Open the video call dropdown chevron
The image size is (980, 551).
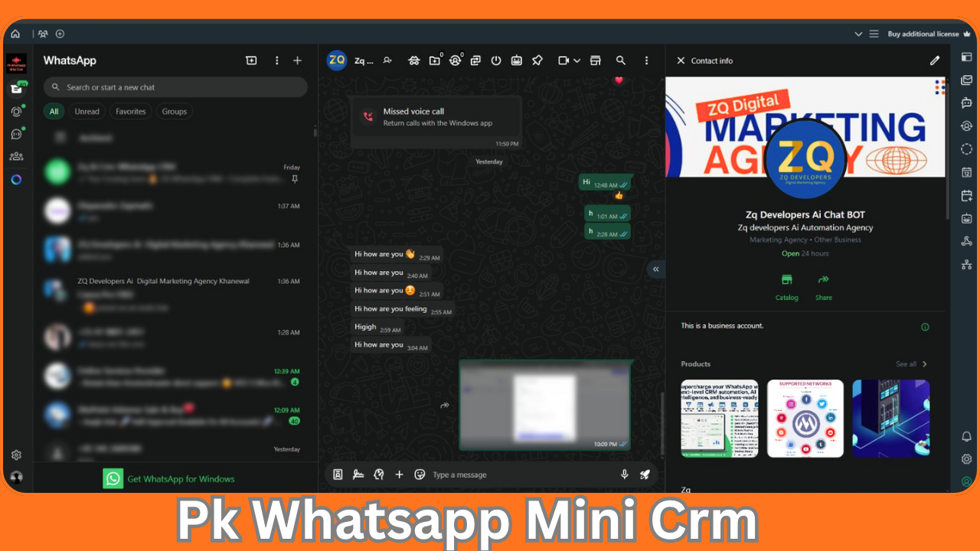(x=577, y=60)
